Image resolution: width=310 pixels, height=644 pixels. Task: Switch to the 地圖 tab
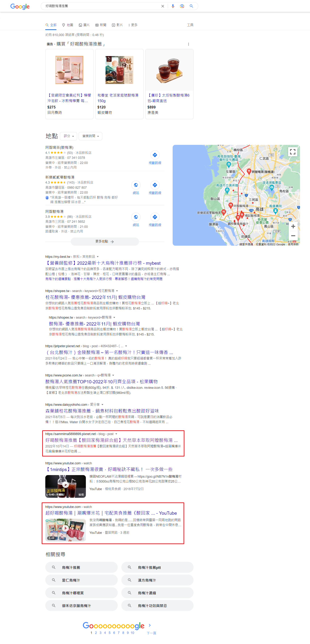pyautogui.click(x=67, y=25)
